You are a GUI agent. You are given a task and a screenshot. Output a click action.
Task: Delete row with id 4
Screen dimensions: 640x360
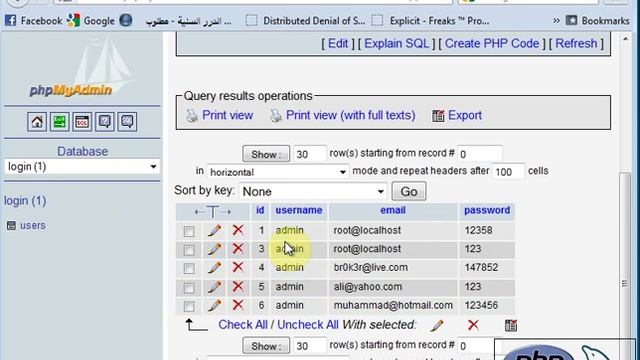[x=238, y=267]
